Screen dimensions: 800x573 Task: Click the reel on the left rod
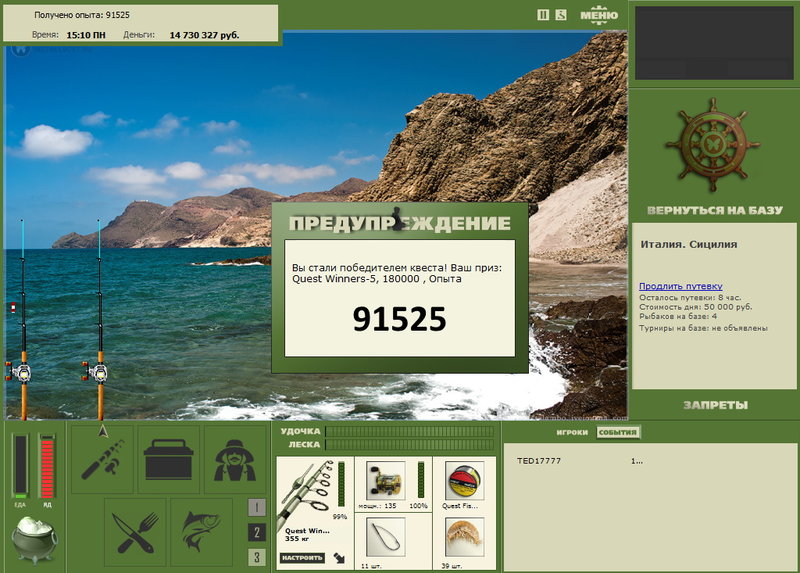[18, 371]
